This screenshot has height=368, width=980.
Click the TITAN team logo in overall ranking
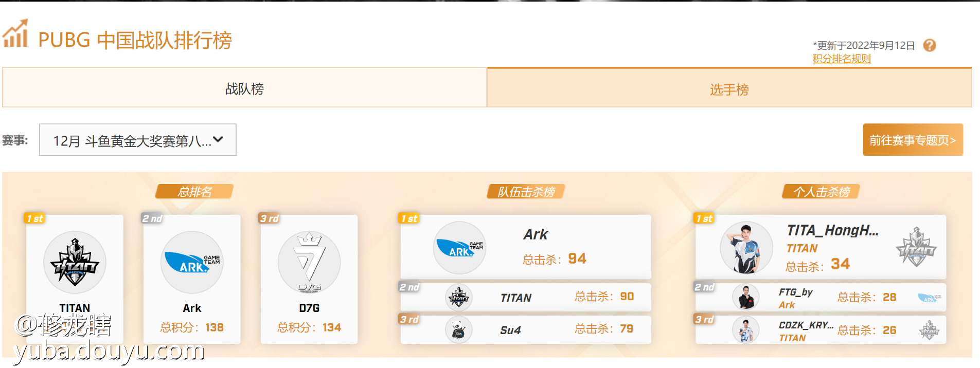75,262
